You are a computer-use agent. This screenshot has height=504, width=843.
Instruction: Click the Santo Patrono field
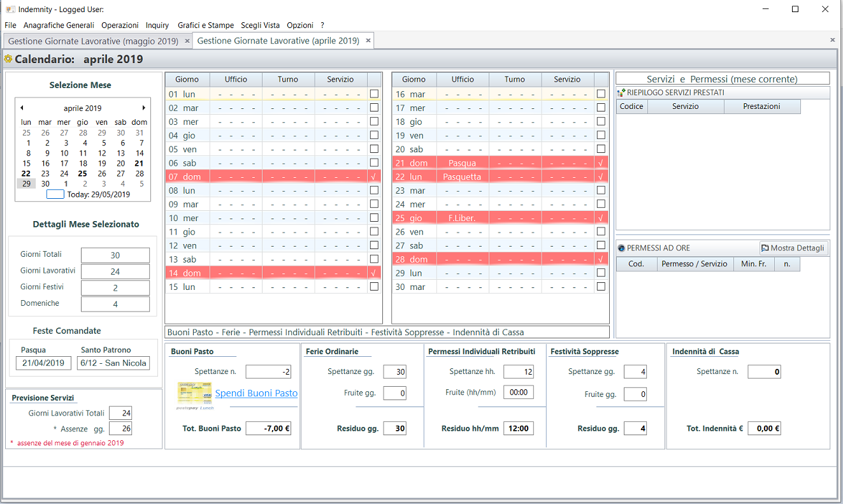tap(113, 363)
